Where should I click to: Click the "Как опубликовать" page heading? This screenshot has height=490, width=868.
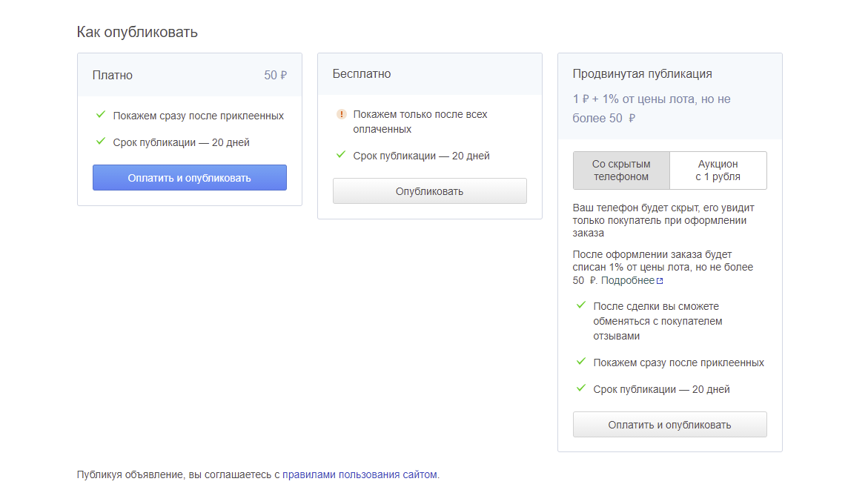(137, 32)
